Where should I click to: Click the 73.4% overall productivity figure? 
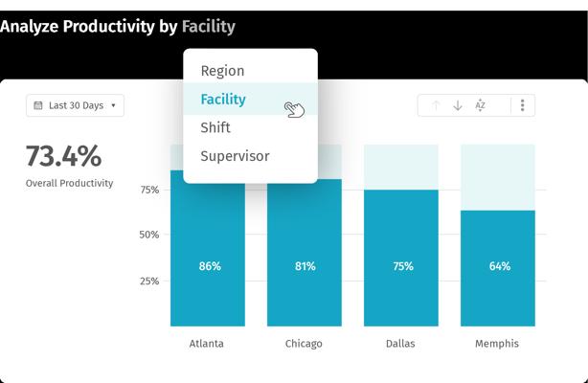[x=64, y=156]
